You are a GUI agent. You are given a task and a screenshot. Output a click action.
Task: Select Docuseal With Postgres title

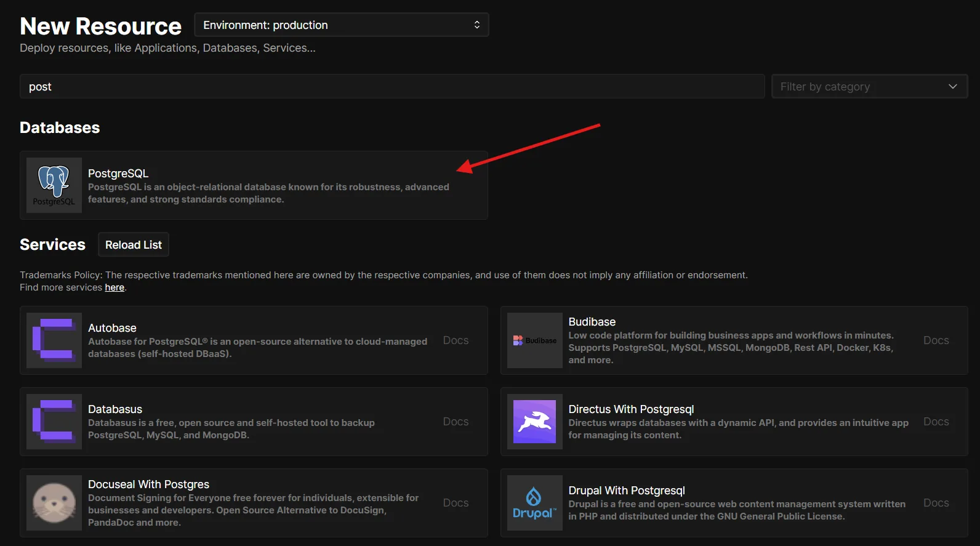[x=148, y=484]
